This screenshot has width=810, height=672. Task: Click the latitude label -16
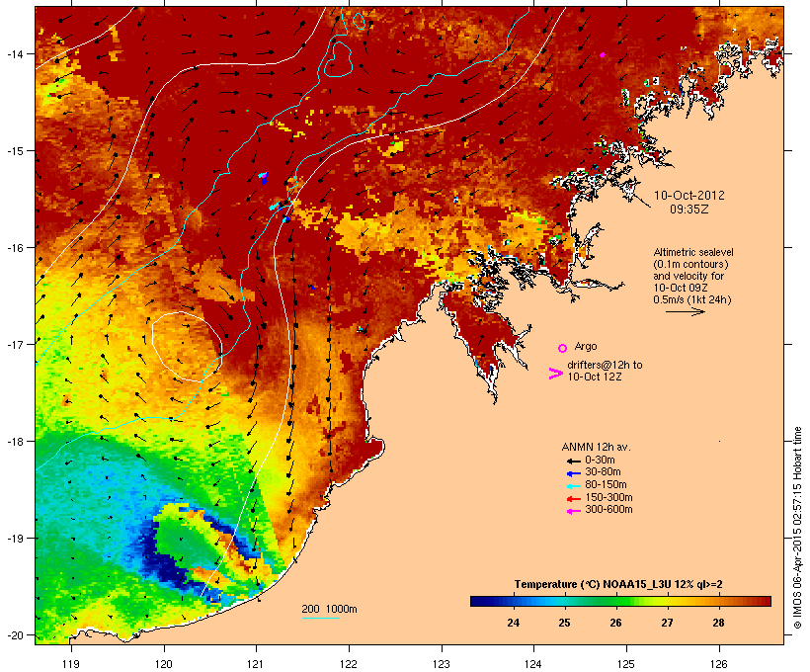point(14,248)
